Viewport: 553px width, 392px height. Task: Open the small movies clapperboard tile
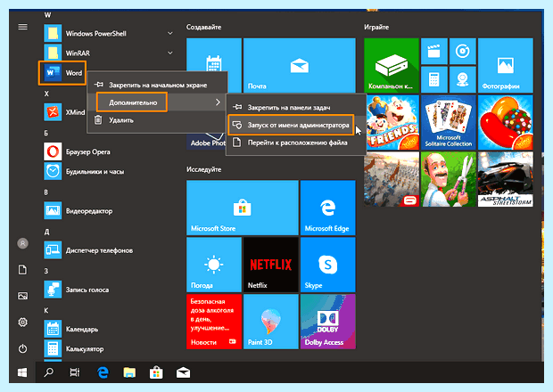click(434, 52)
